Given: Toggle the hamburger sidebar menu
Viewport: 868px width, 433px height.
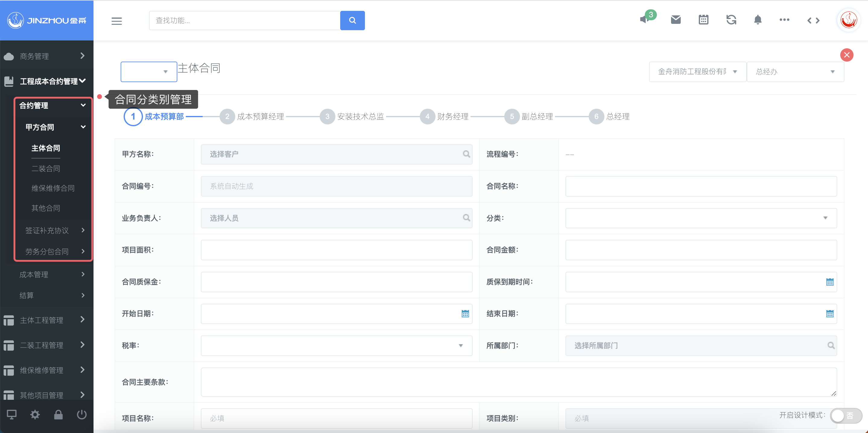Looking at the screenshot, I should 117,21.
